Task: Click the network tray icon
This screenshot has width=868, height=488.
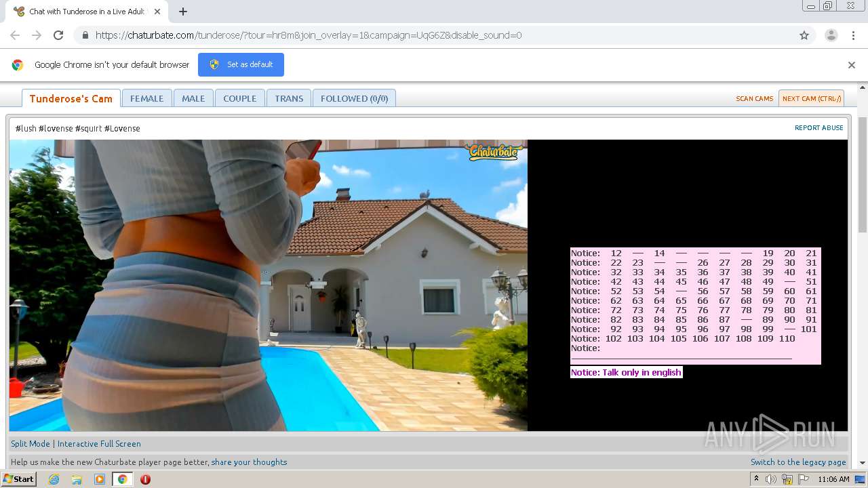Action: tap(787, 479)
